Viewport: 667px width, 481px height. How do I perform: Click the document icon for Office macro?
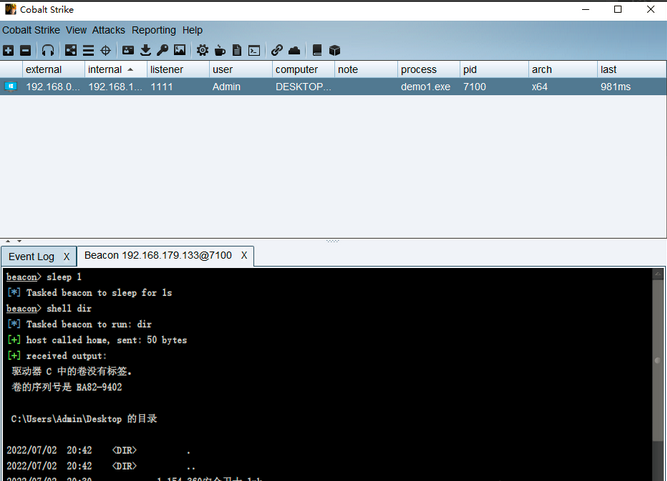click(237, 51)
